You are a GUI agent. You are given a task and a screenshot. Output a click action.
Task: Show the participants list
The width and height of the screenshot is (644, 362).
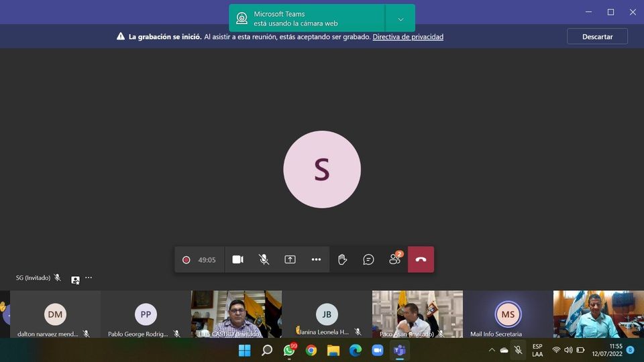pyautogui.click(x=394, y=259)
